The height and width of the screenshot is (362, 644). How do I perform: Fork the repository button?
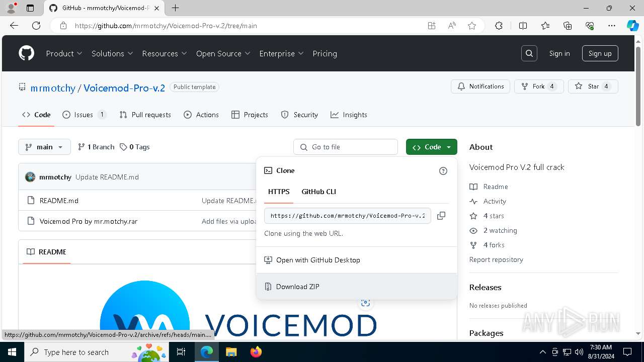point(539,86)
